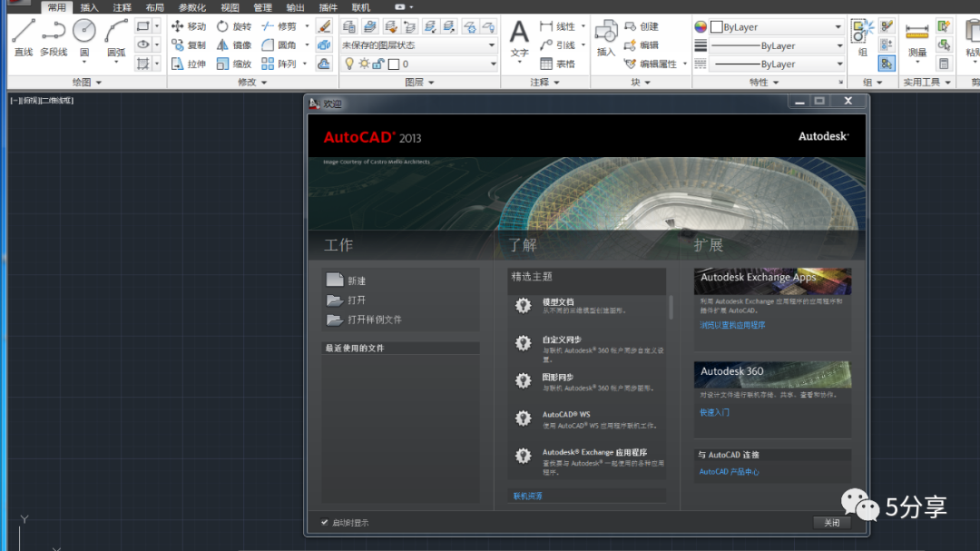Switch to the 注释 ribbon tab
The width and height of the screenshot is (980, 551).
(122, 7)
